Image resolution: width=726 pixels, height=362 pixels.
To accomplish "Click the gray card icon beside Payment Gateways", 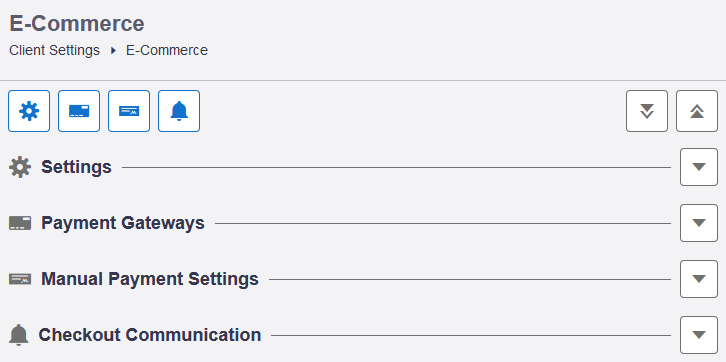I will click(x=20, y=223).
